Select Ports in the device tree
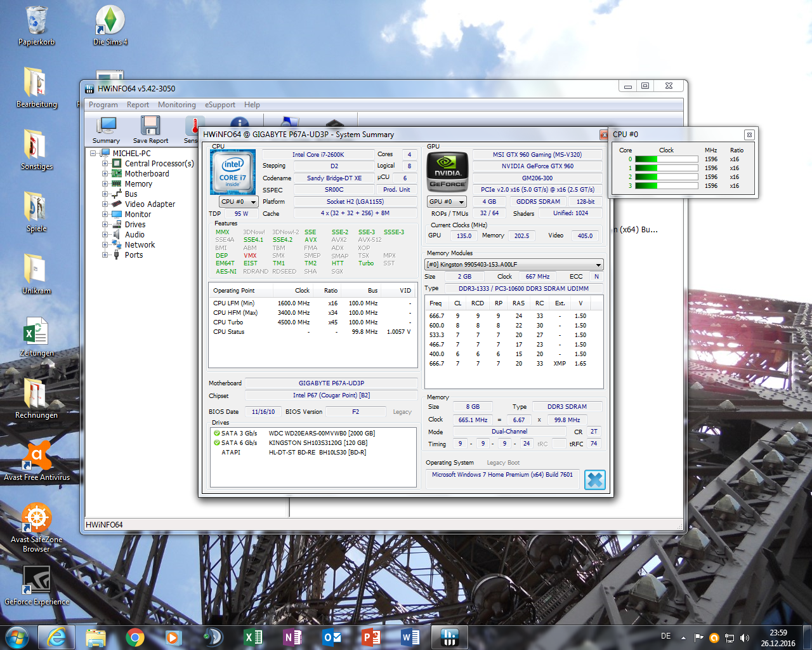Image resolution: width=812 pixels, height=650 pixels. (x=134, y=255)
